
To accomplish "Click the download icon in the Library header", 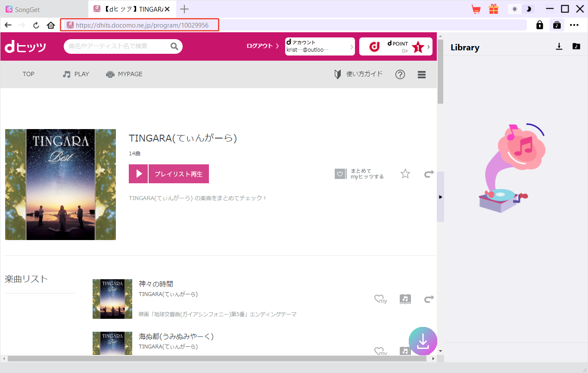I will coord(559,46).
